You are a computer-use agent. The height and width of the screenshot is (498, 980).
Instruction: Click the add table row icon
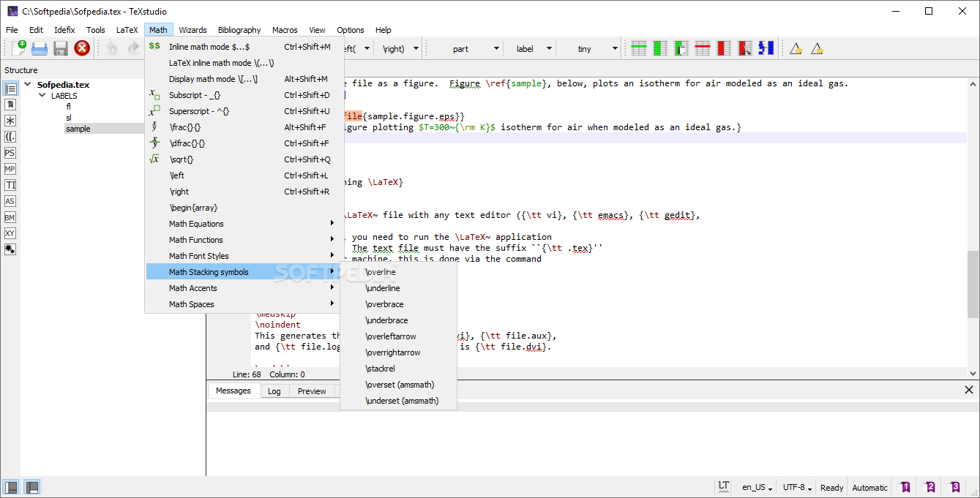pos(639,48)
